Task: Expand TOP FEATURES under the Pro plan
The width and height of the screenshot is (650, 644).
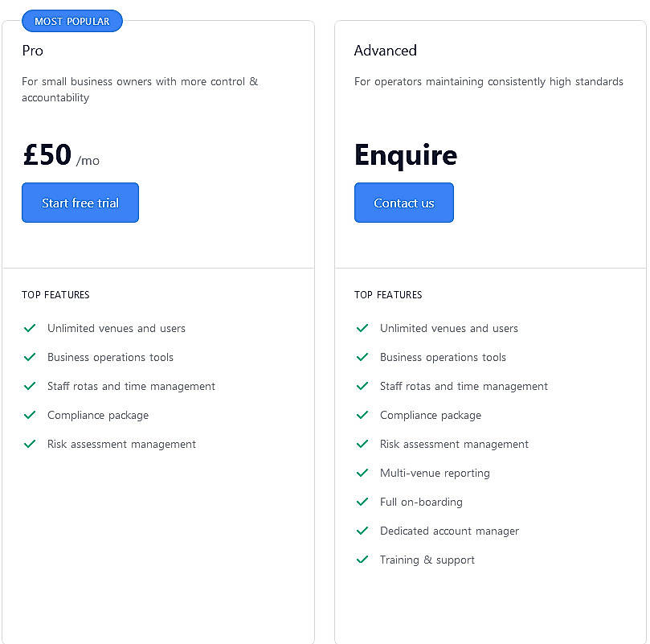Action: pos(55,295)
